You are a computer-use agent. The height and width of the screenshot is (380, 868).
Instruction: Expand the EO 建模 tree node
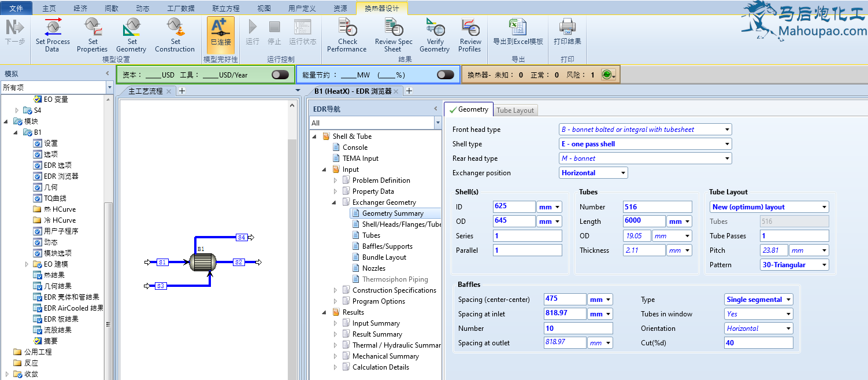click(26, 264)
